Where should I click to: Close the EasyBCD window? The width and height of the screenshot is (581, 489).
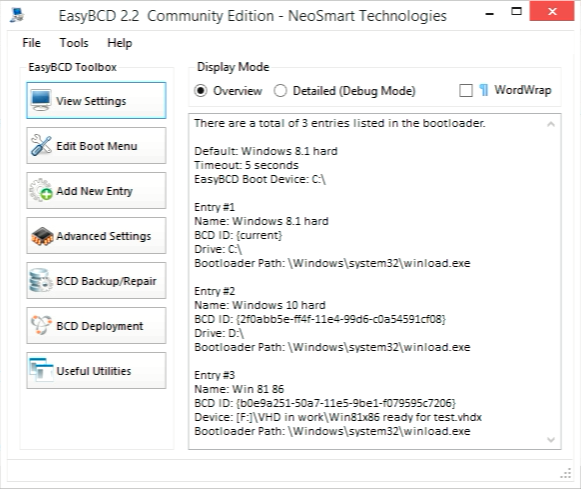click(x=552, y=11)
